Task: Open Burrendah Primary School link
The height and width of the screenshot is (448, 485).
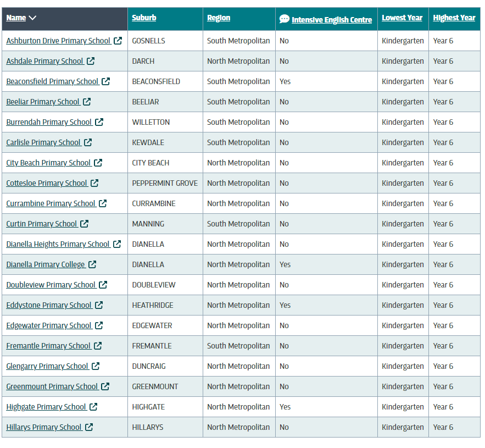Action: click(49, 122)
